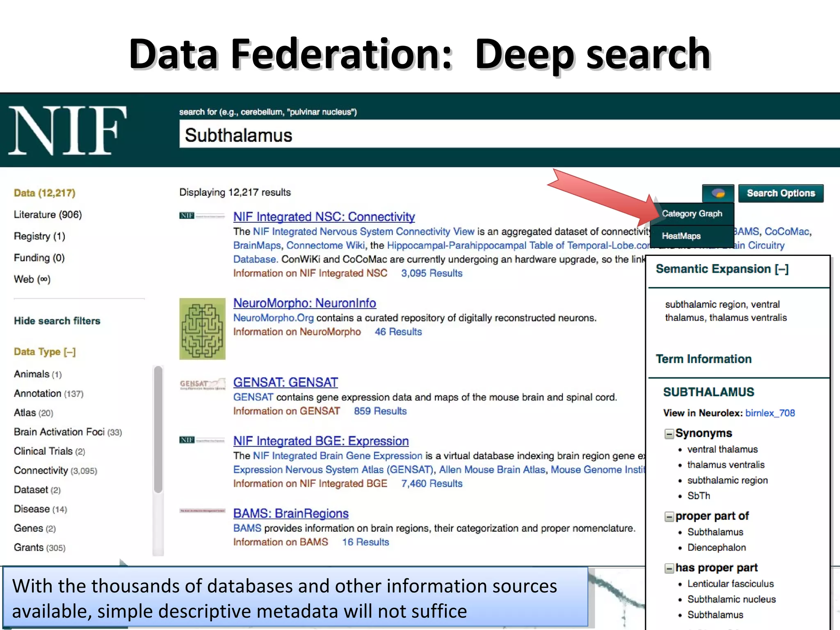The image size is (840, 630).
Task: Filter by Atlas (20) data type
Action: [34, 413]
